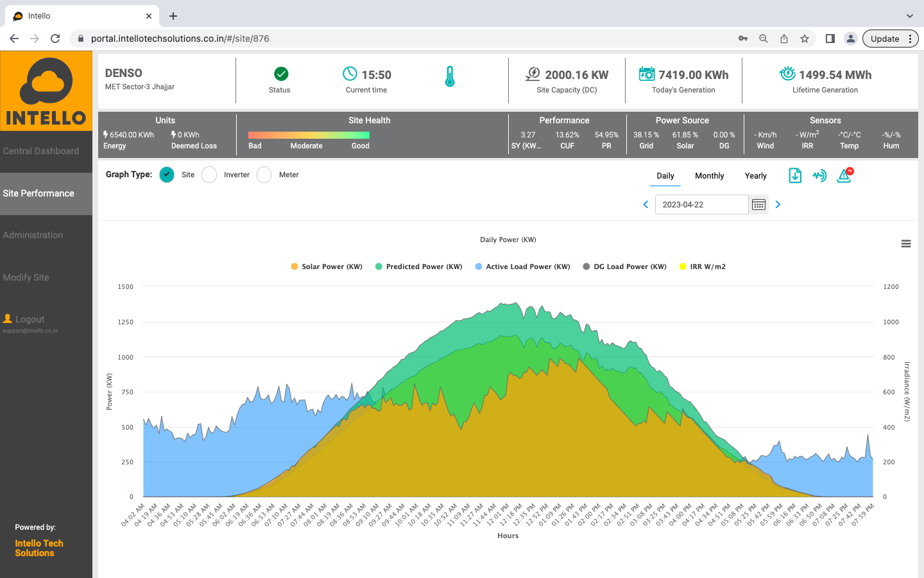
Task: Select the Meter graph type option
Action: (x=263, y=174)
